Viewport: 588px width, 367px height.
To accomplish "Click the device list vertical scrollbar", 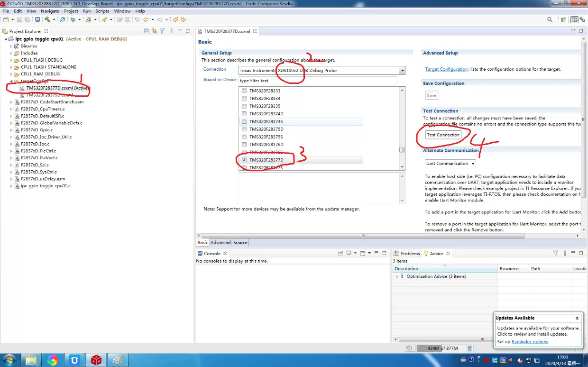I will pos(402,128).
